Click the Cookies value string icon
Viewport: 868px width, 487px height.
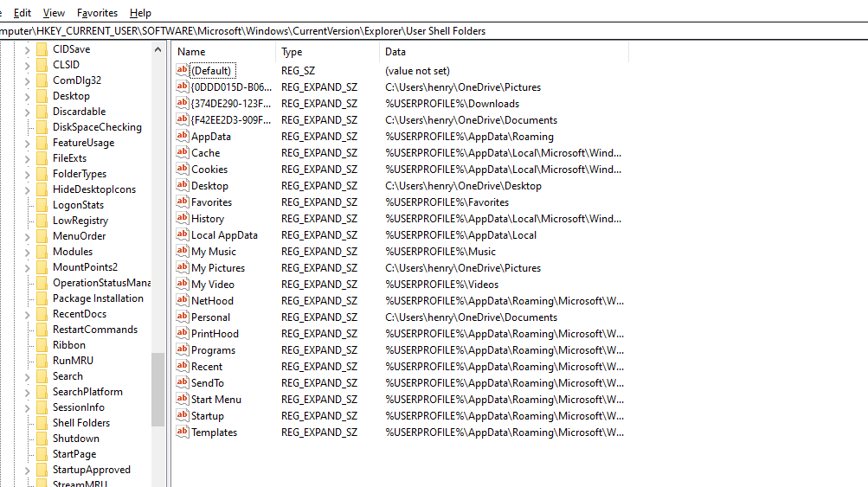182,168
